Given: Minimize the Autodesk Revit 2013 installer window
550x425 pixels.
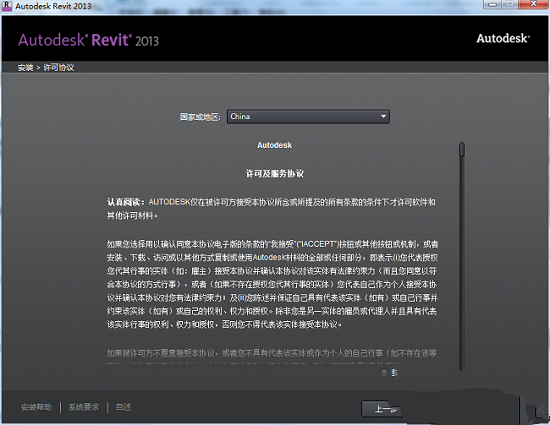Looking at the screenshot, I should 492,5.
